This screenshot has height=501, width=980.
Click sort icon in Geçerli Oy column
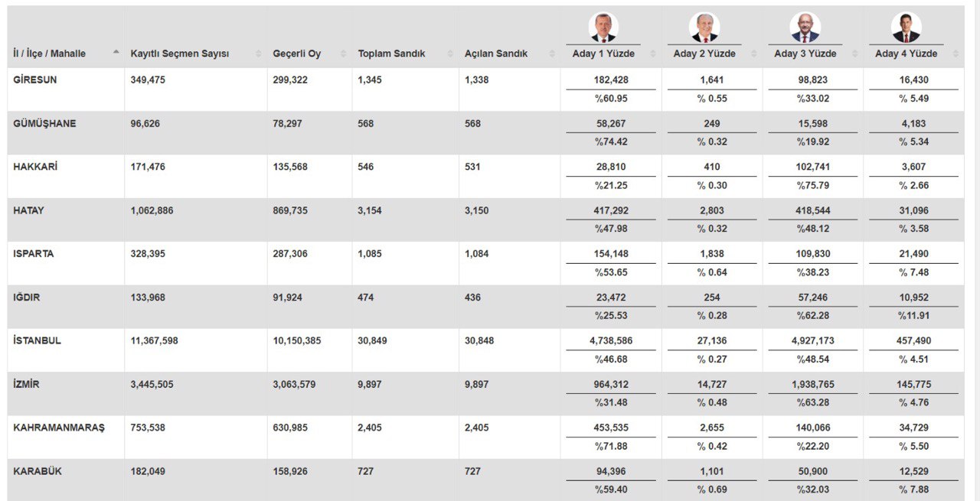(x=343, y=54)
